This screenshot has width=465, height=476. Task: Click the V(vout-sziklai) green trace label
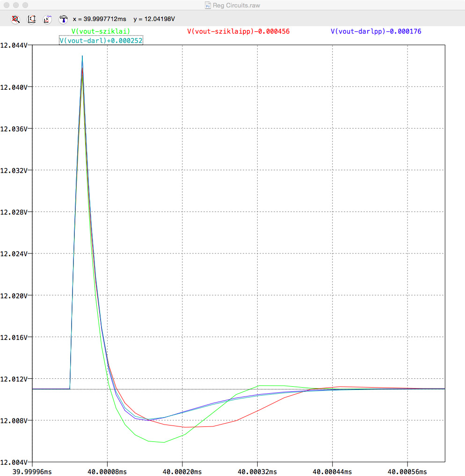point(101,31)
